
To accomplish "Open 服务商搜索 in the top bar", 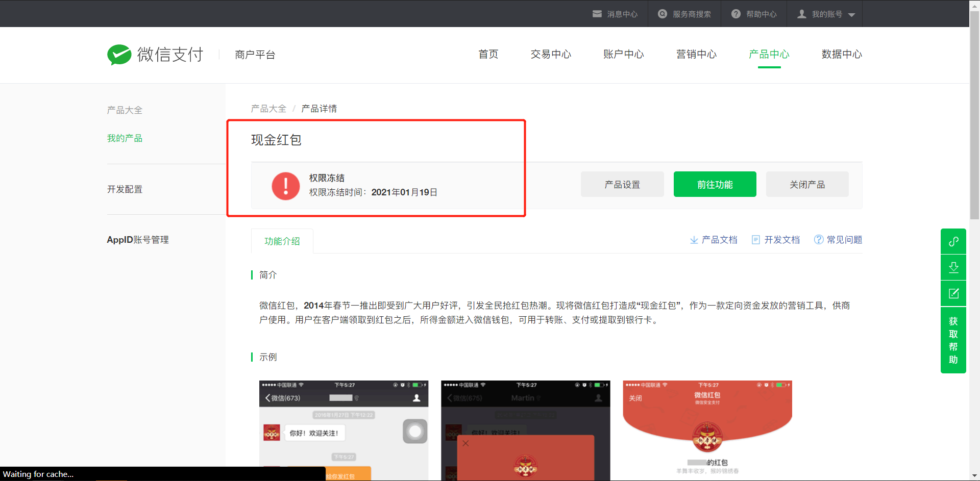I will pos(692,14).
